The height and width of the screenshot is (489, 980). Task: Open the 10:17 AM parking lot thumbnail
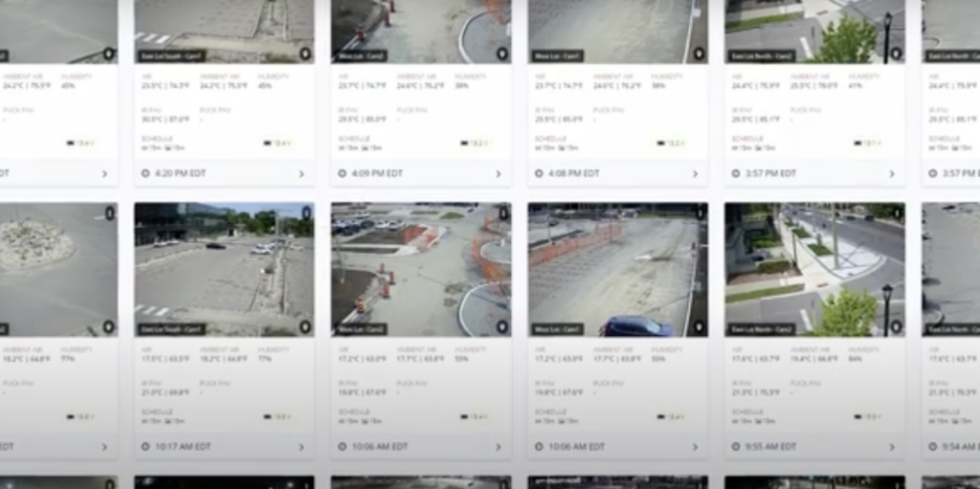tap(223, 268)
